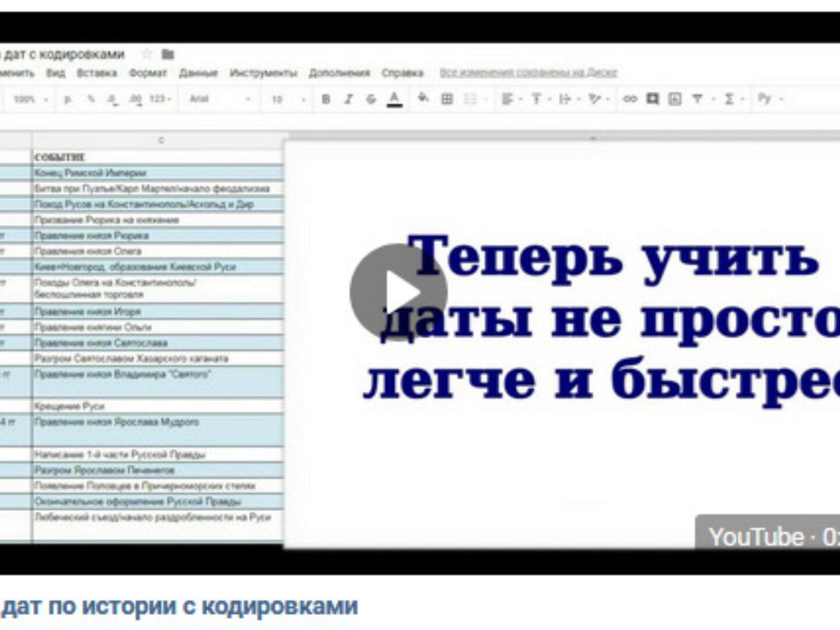Toggle italic text formatting
The image size is (840, 630).
[348, 99]
